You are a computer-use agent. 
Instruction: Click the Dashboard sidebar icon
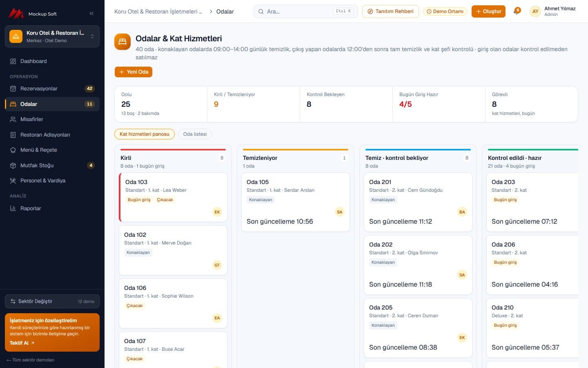click(13, 61)
